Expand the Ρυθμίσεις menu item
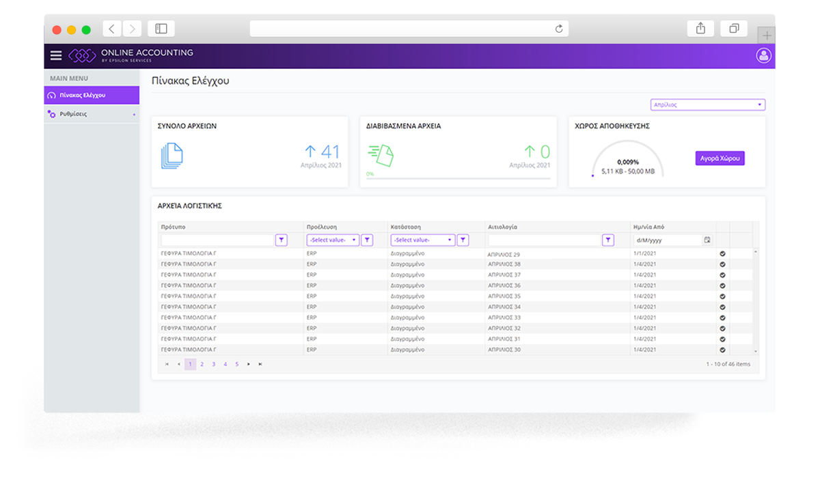Screen dimensions: 820x504 click(x=91, y=114)
